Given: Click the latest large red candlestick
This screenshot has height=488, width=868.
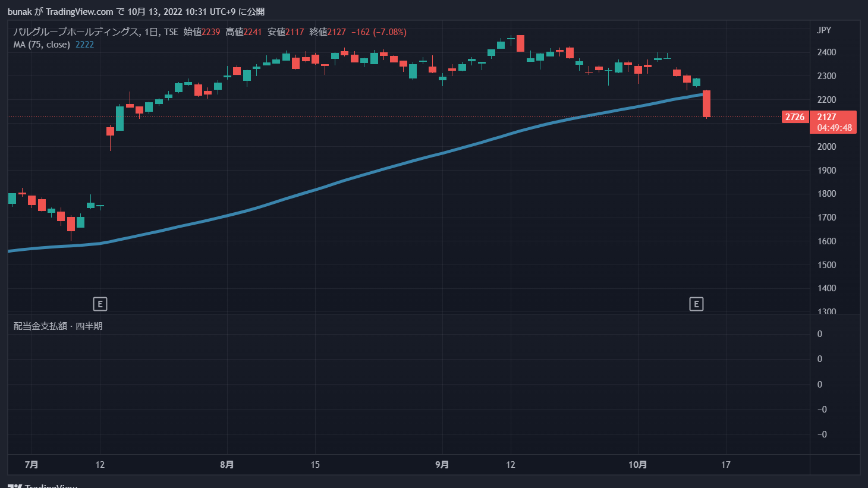Looking at the screenshot, I should pyautogui.click(x=706, y=104).
